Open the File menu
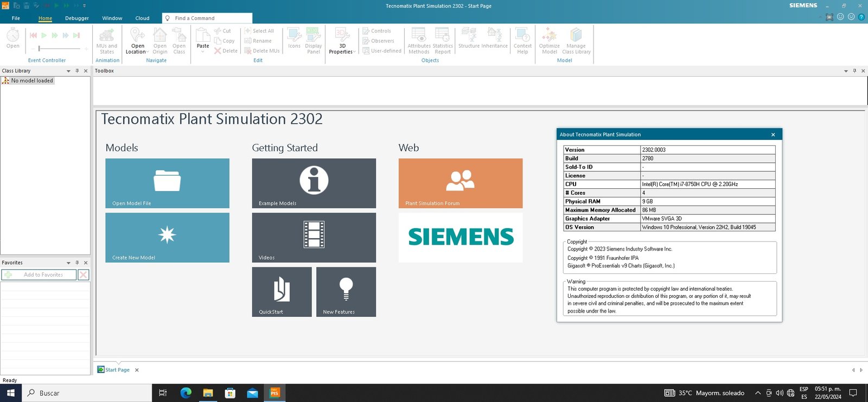868x402 pixels. point(16,18)
